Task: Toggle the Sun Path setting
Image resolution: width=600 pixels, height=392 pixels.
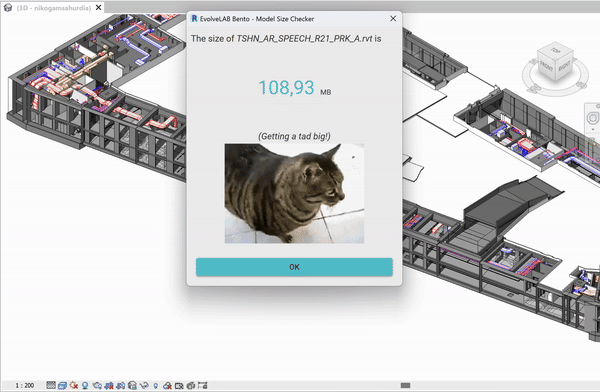Action: click(x=73, y=385)
